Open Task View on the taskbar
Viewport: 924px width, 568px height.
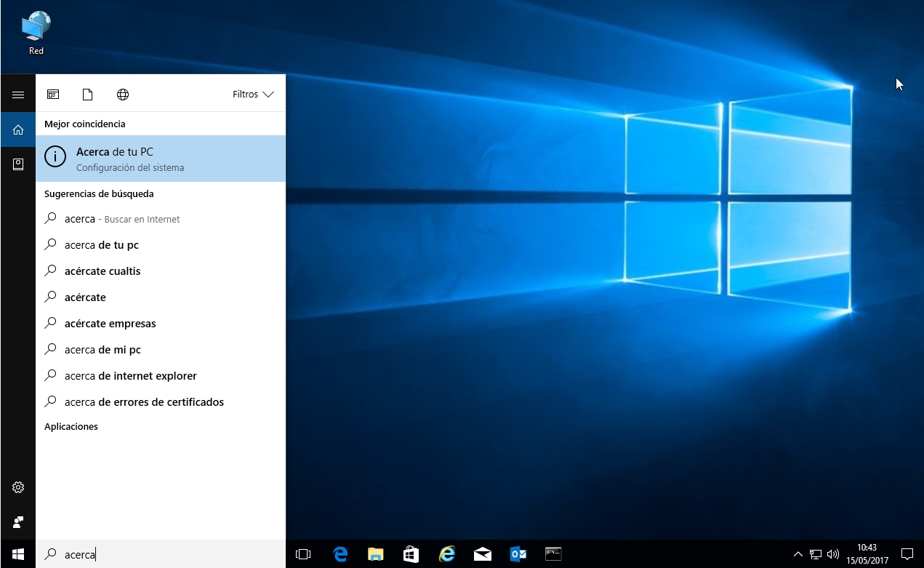point(303,554)
